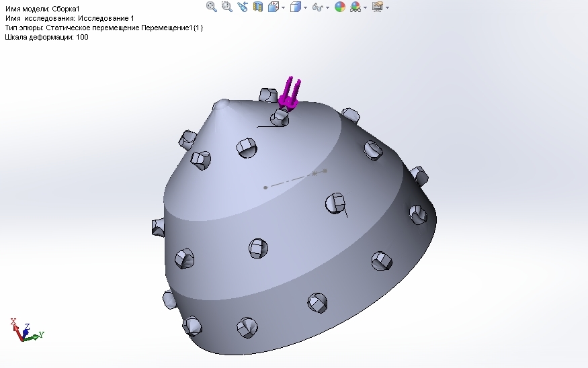The image size is (588, 368).
Task: Click the Zoom to Fit icon
Action: coord(212,7)
